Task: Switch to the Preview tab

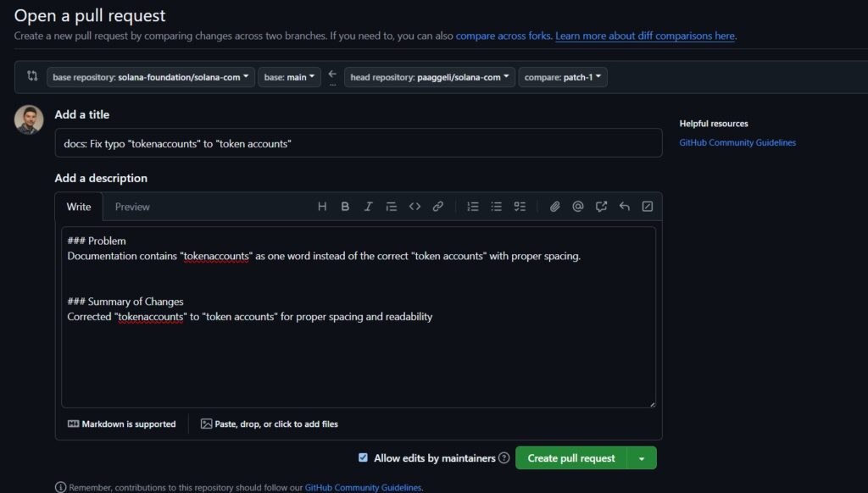Action: click(132, 207)
